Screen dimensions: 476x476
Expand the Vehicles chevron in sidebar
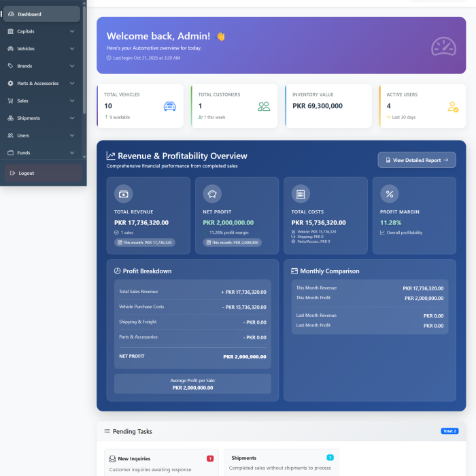pyautogui.click(x=72, y=49)
